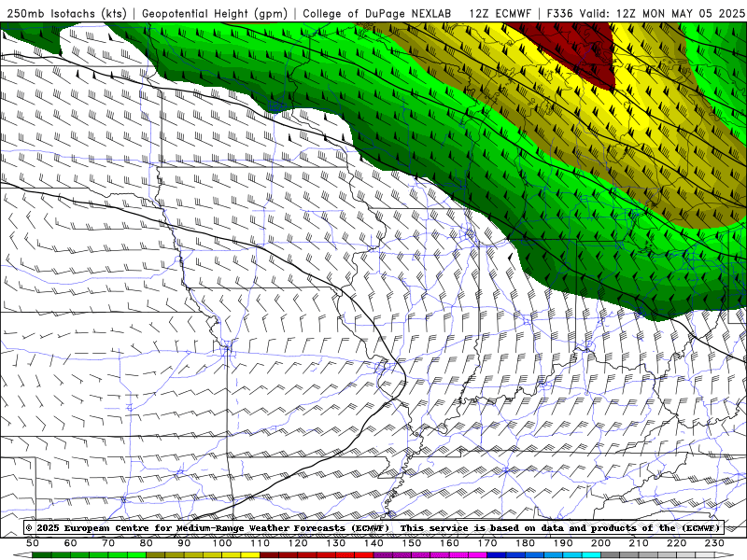Click the 50 knots legend label
This screenshot has height=560, width=747.
[x=33, y=543]
